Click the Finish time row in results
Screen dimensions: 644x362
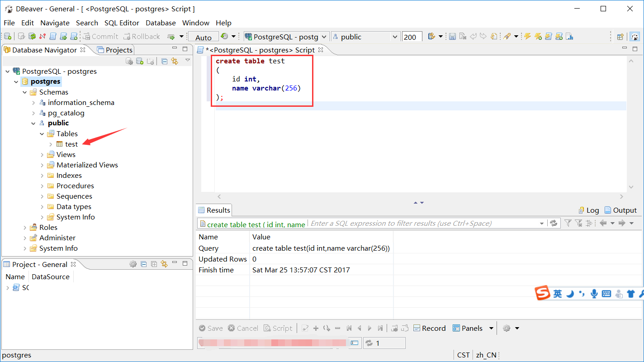294,270
